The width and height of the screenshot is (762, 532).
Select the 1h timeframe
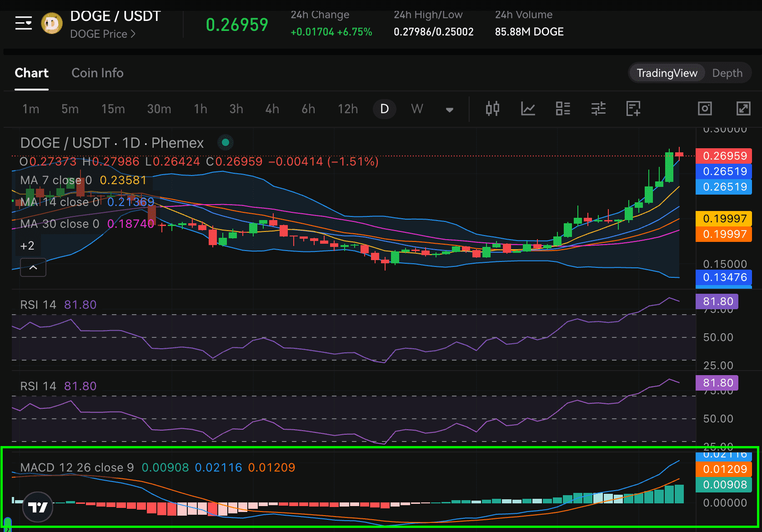pos(201,109)
